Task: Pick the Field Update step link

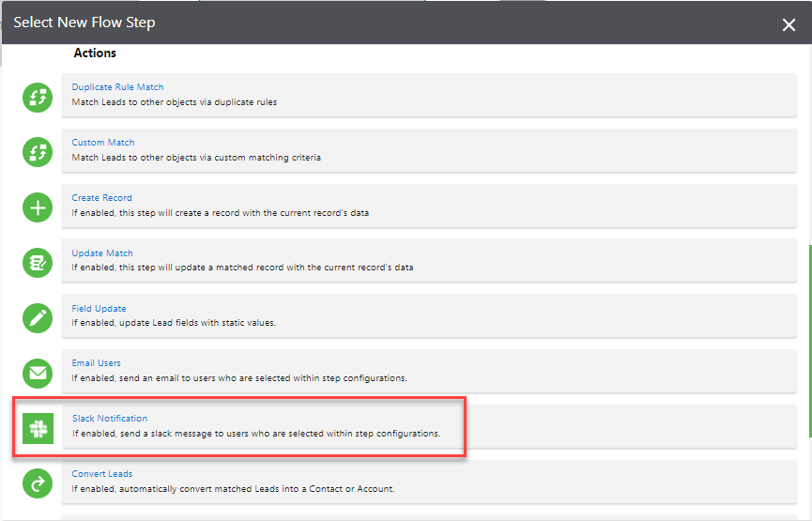Action: pyautogui.click(x=99, y=309)
